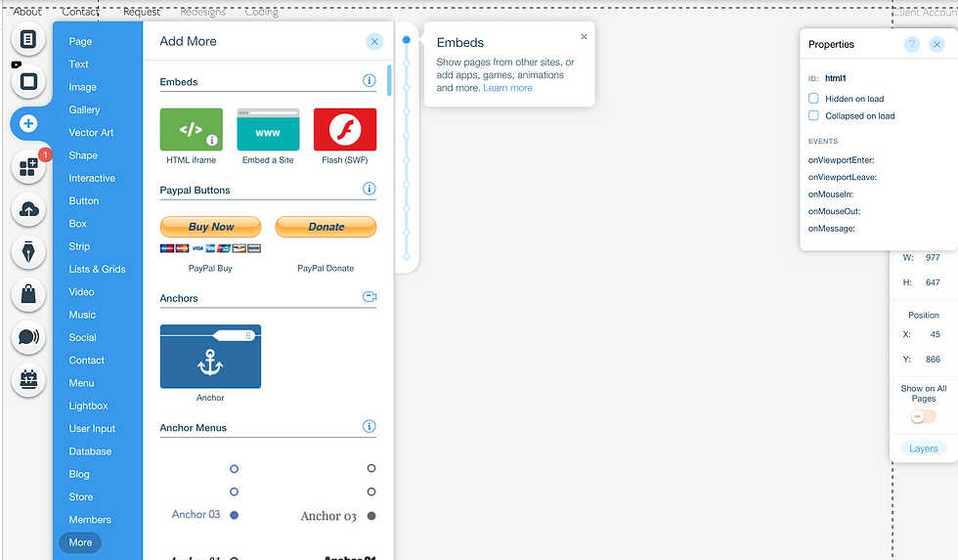
Task: Open the Request page in site menu
Action: point(142,12)
